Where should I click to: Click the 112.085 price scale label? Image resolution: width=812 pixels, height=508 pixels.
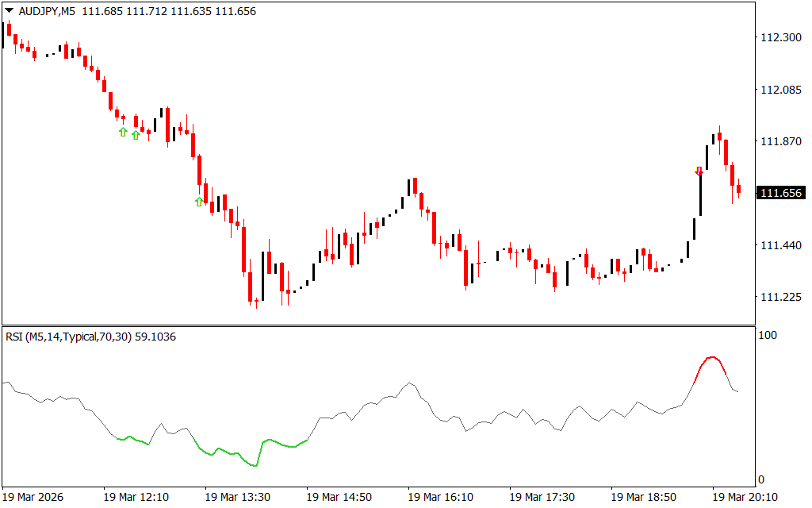(x=781, y=90)
